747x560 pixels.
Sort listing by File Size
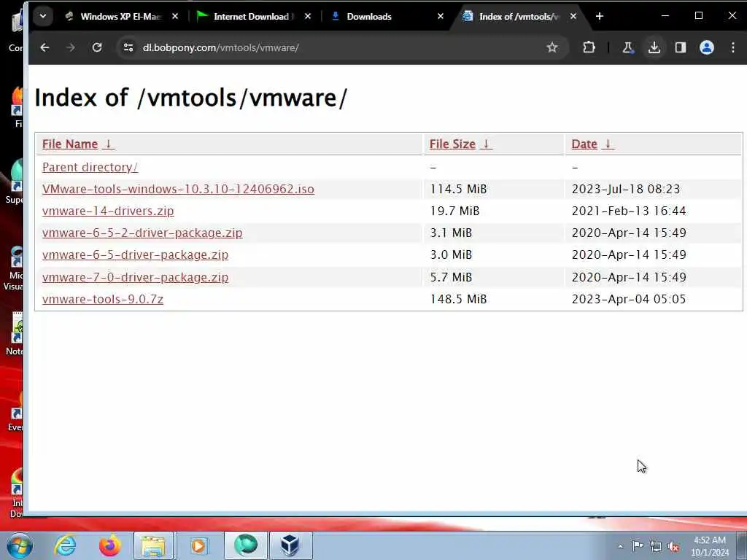[452, 144]
